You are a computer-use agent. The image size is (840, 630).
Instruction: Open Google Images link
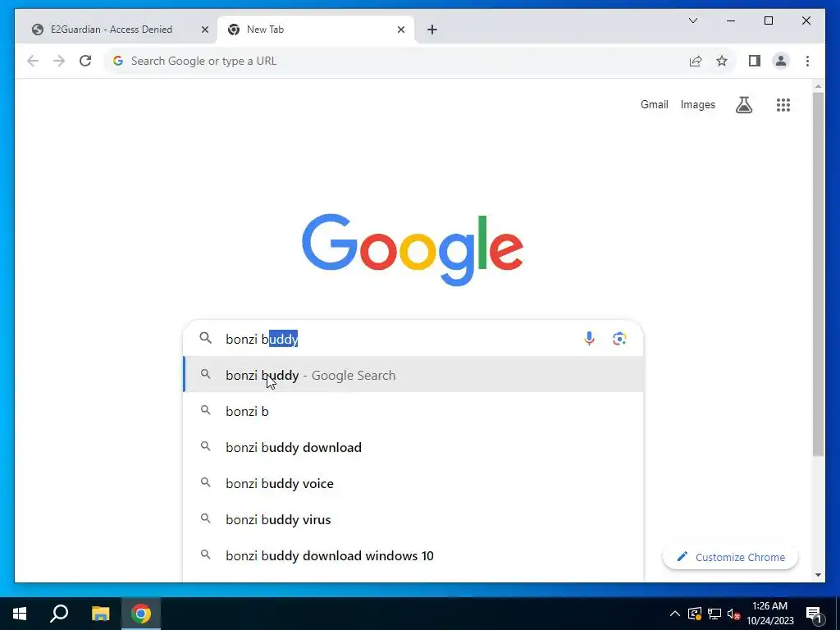pyautogui.click(x=697, y=104)
